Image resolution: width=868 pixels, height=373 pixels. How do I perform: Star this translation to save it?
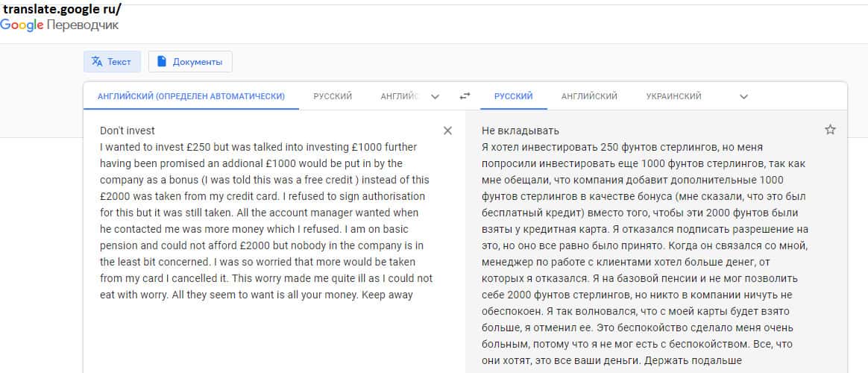[x=830, y=130]
